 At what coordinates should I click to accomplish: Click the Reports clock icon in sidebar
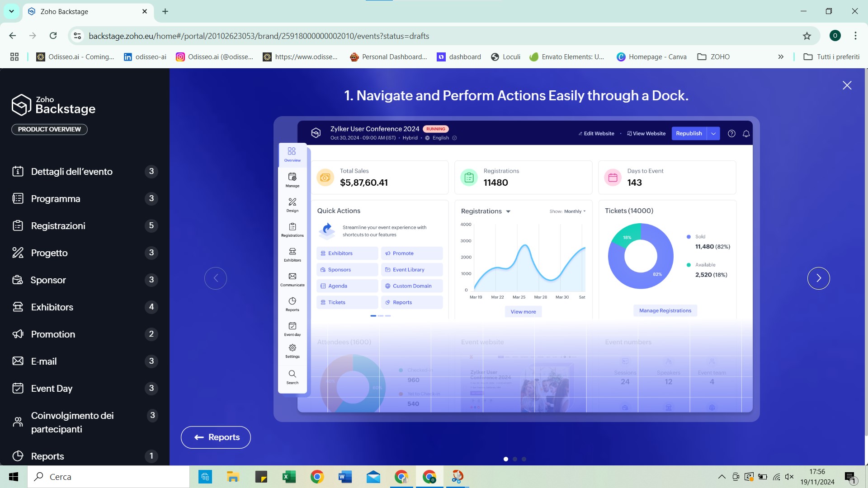coord(18,456)
